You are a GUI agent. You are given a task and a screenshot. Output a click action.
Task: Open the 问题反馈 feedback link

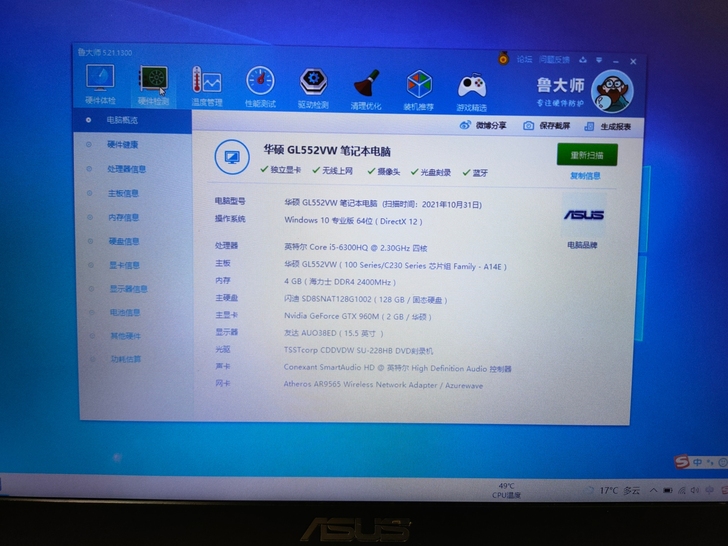[554, 59]
